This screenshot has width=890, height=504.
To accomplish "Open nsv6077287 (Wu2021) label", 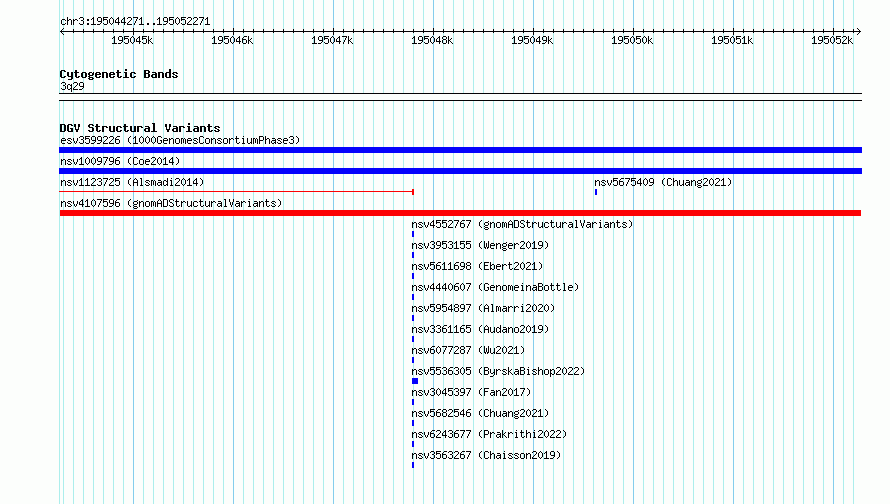I will click(468, 350).
